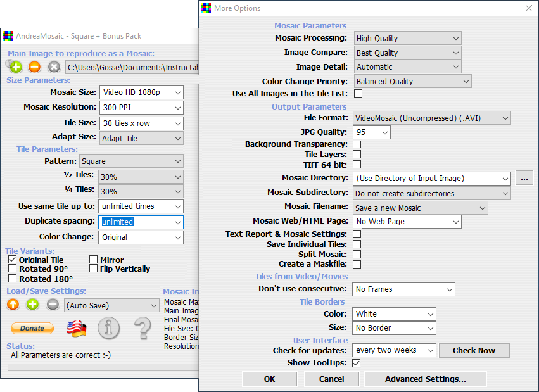Uncheck Show ToolTips checkbox

(x=357, y=363)
